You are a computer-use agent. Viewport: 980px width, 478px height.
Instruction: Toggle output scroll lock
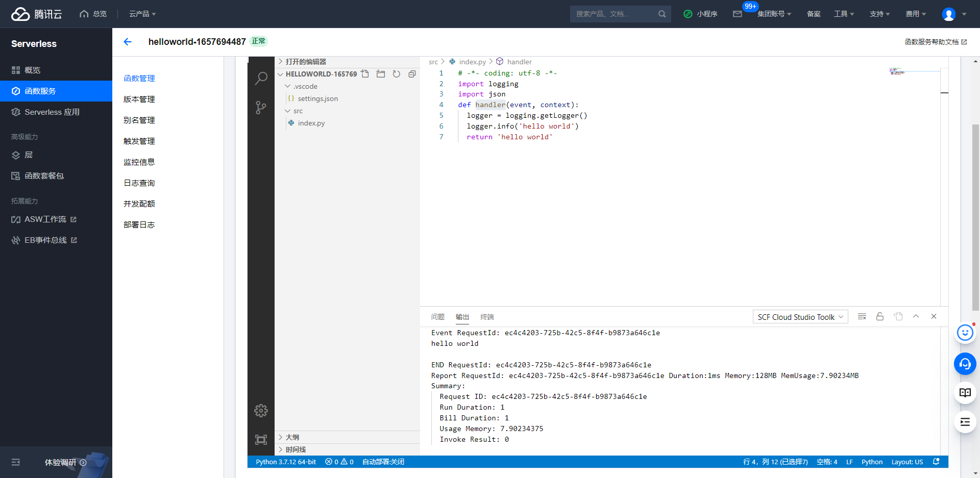(880, 317)
